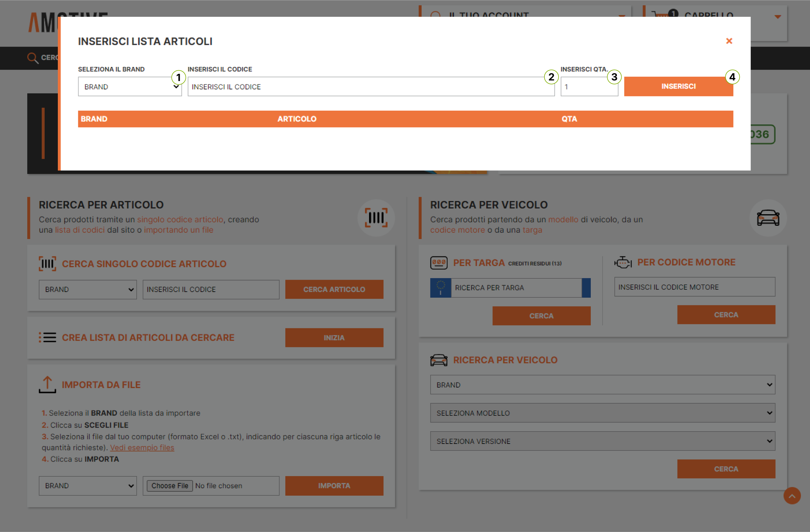Click the license plate icon next to Per Targa

pyautogui.click(x=439, y=263)
